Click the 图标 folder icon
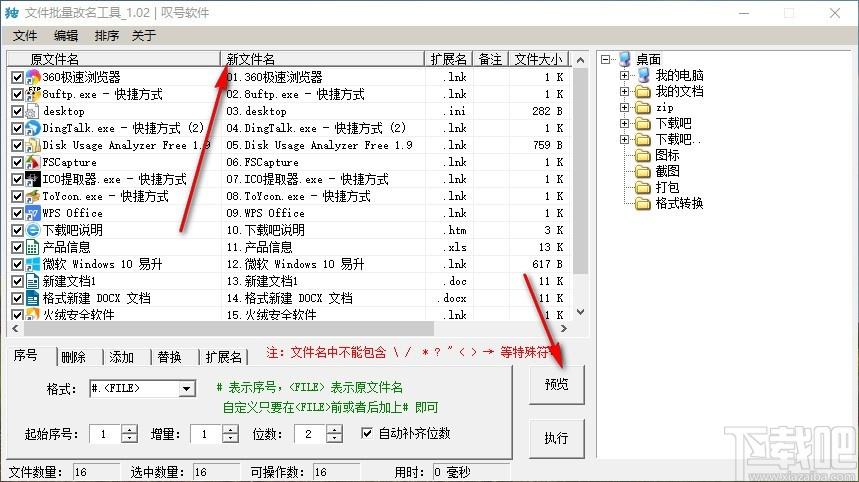The width and height of the screenshot is (859, 482). (643, 156)
